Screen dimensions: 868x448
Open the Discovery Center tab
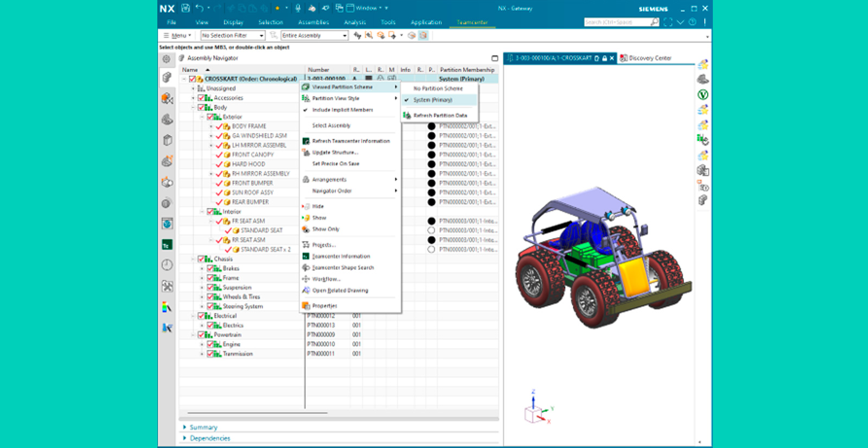point(649,58)
